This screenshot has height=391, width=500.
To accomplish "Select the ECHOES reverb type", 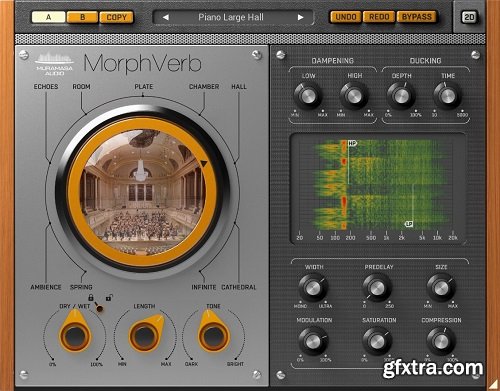I will tap(46, 87).
